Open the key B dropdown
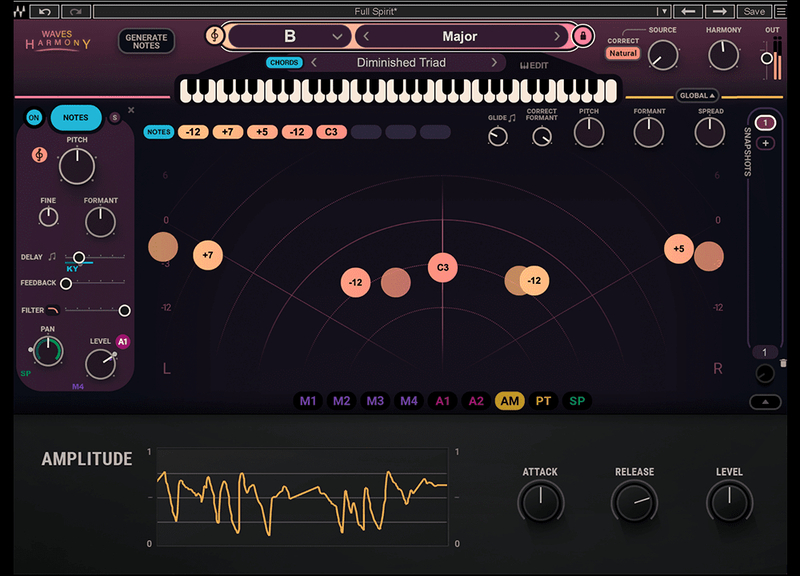 [x=290, y=36]
